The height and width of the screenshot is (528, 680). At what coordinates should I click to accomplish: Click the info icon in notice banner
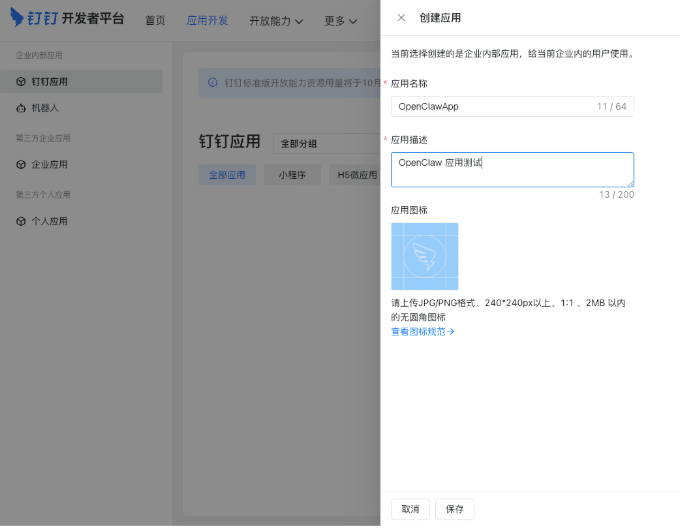pyautogui.click(x=212, y=83)
